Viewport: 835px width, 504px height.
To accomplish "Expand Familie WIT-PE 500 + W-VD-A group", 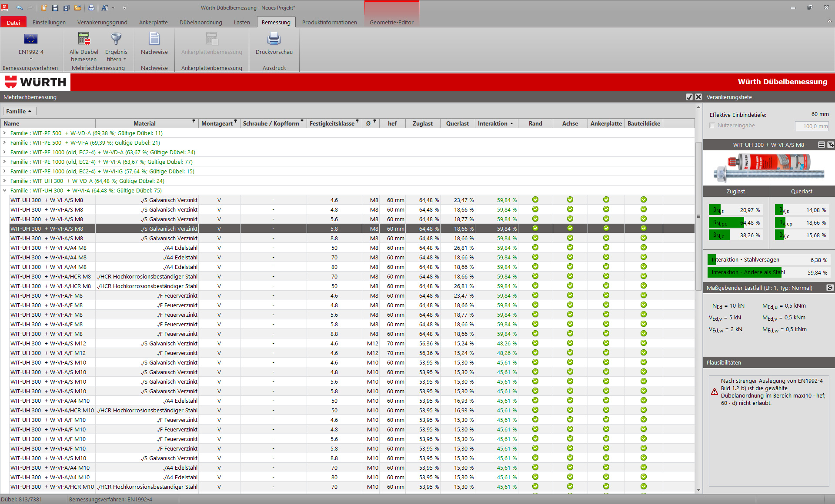I will (4, 133).
